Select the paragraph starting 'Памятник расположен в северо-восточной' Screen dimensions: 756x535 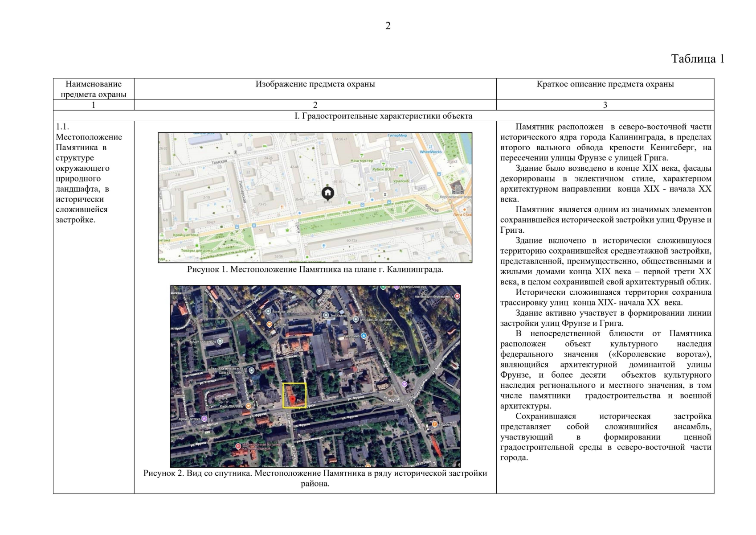[606, 142]
